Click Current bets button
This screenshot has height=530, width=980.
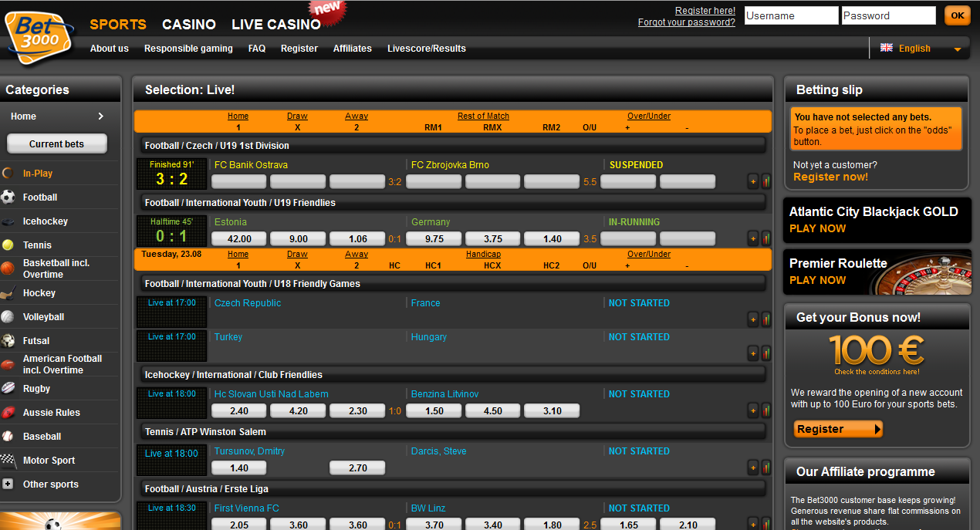pos(57,143)
